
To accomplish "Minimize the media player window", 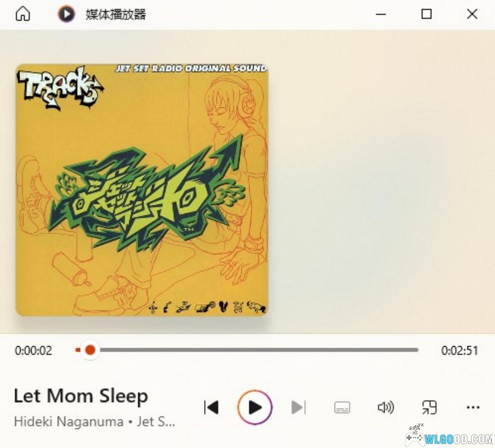I will click(381, 14).
